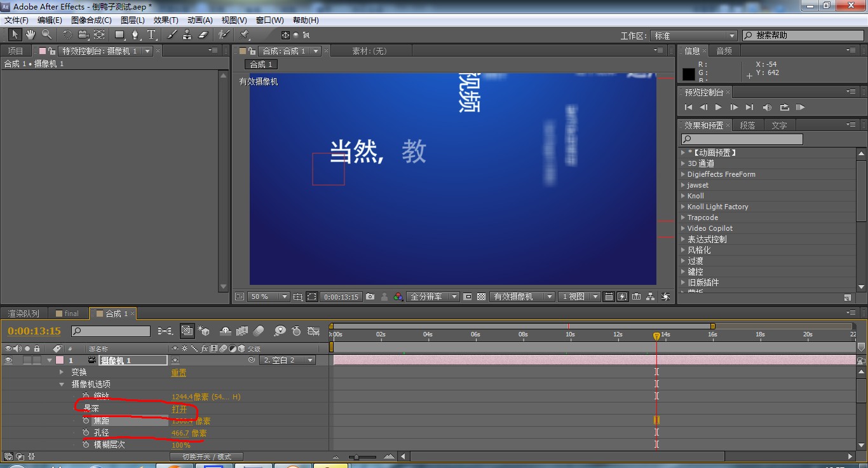Image resolution: width=868 pixels, height=468 pixels.
Task: Open the 图像合成(C) menu
Action: pos(92,20)
